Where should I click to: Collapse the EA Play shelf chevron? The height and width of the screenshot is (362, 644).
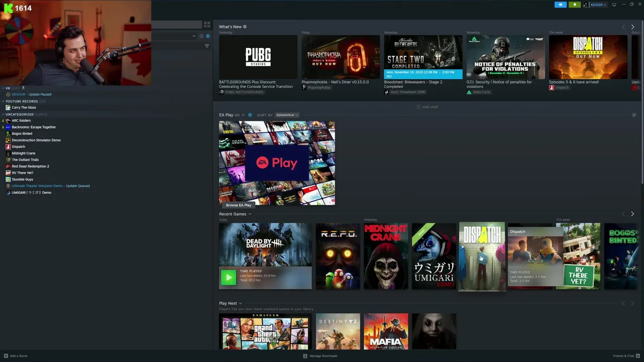634,115
